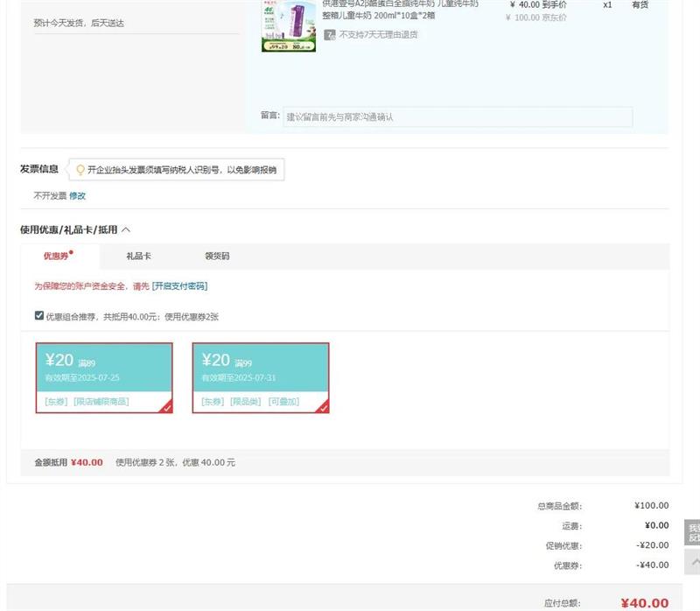The image size is (700, 611).
Task: Click the scroll-to-top arrow on right edge
Action: click(693, 561)
